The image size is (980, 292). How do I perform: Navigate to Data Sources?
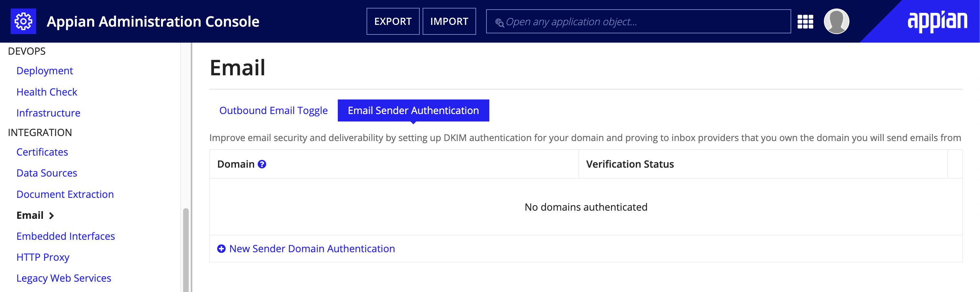[47, 173]
